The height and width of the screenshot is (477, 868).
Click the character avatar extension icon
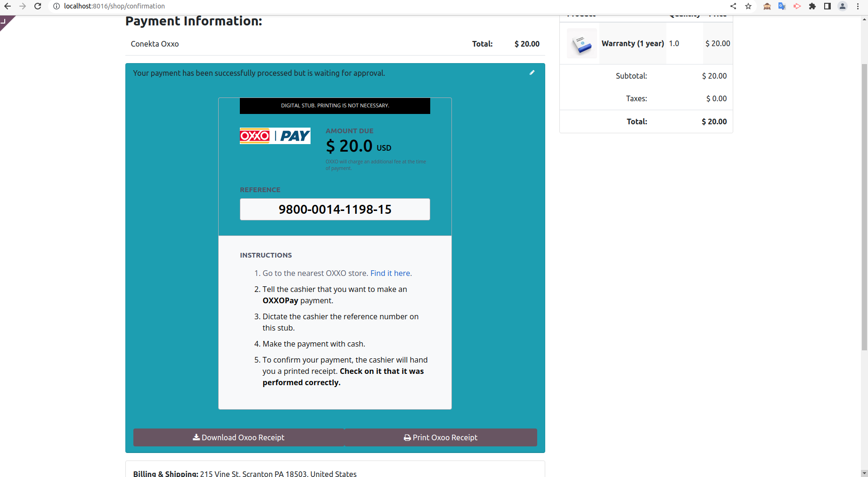point(767,6)
